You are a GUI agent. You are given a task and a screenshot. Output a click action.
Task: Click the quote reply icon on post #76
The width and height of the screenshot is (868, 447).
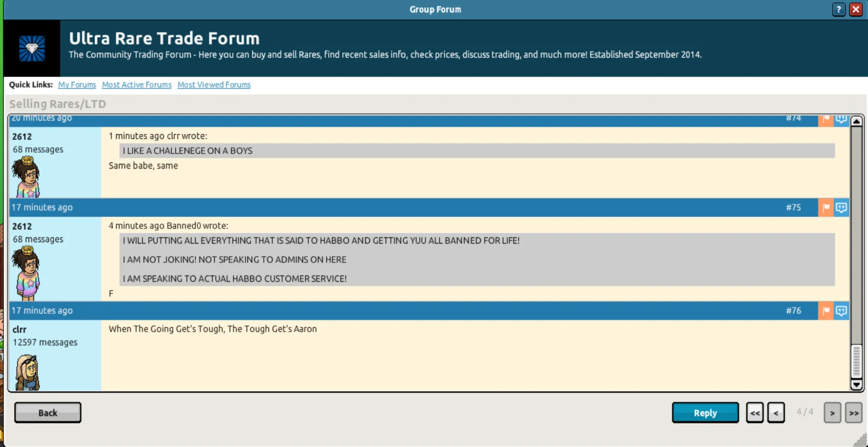(841, 311)
